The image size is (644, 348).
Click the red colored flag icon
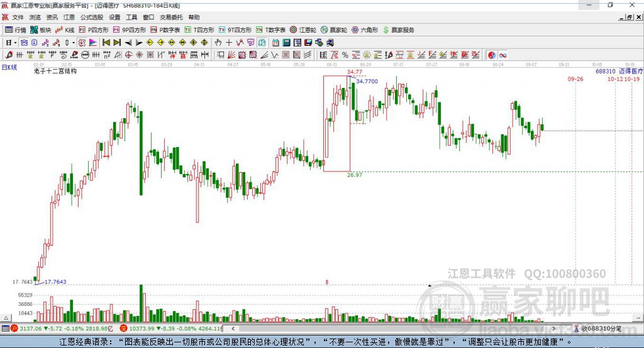click(93, 43)
